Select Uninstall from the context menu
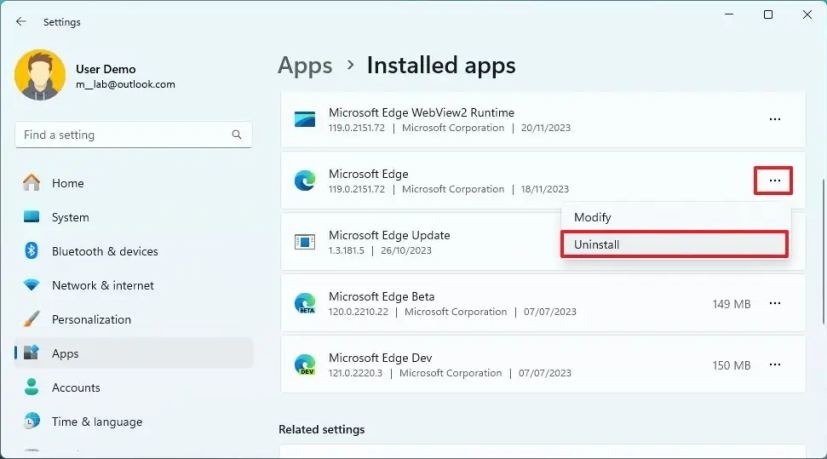 [674, 244]
